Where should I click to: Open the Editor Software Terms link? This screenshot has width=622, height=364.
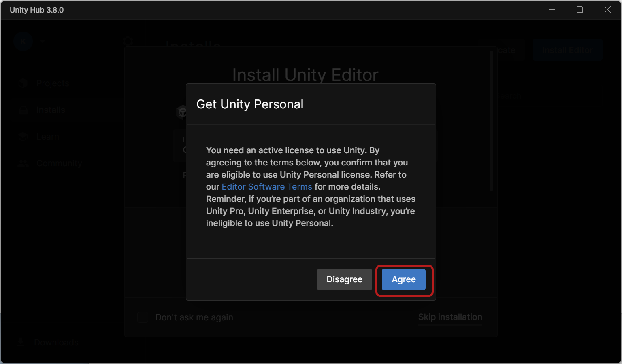pos(267,187)
